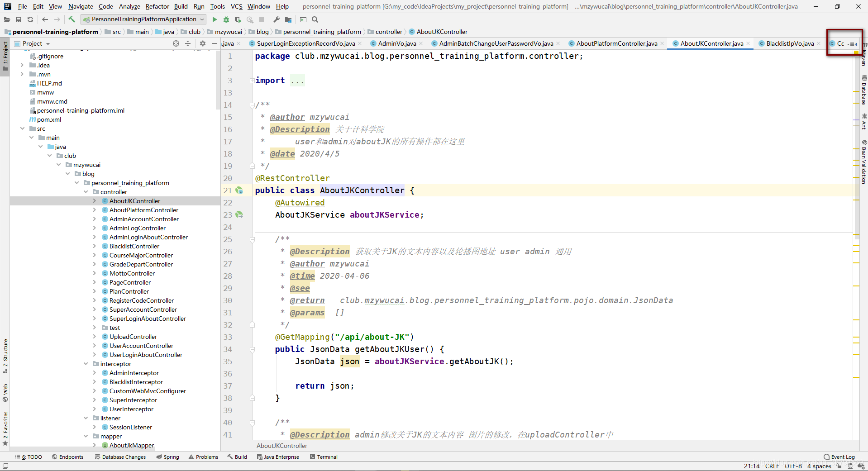Viewport: 868px width, 471px height.
Task: Open the File menu
Action: (x=23, y=6)
